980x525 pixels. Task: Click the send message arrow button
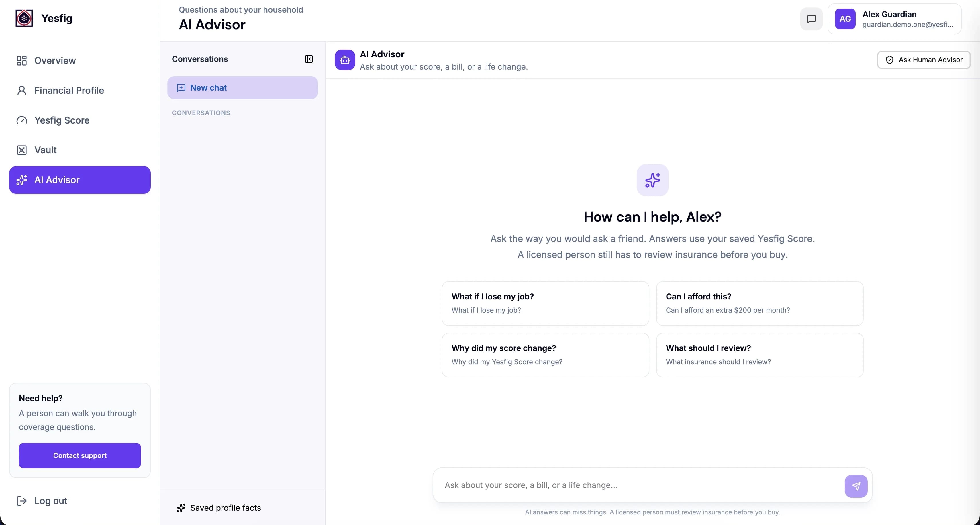pyautogui.click(x=856, y=486)
